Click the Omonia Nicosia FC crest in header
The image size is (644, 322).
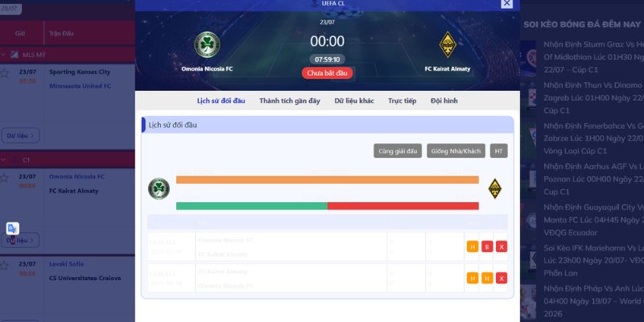pos(207,44)
